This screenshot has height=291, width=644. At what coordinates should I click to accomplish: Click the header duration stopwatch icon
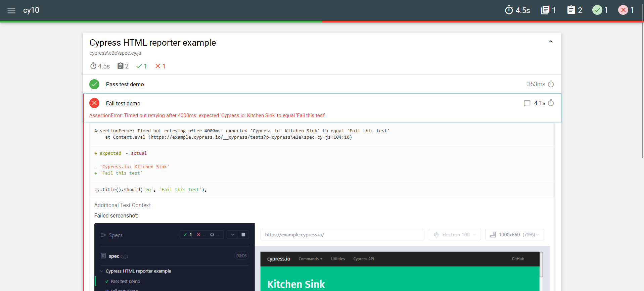click(x=509, y=10)
